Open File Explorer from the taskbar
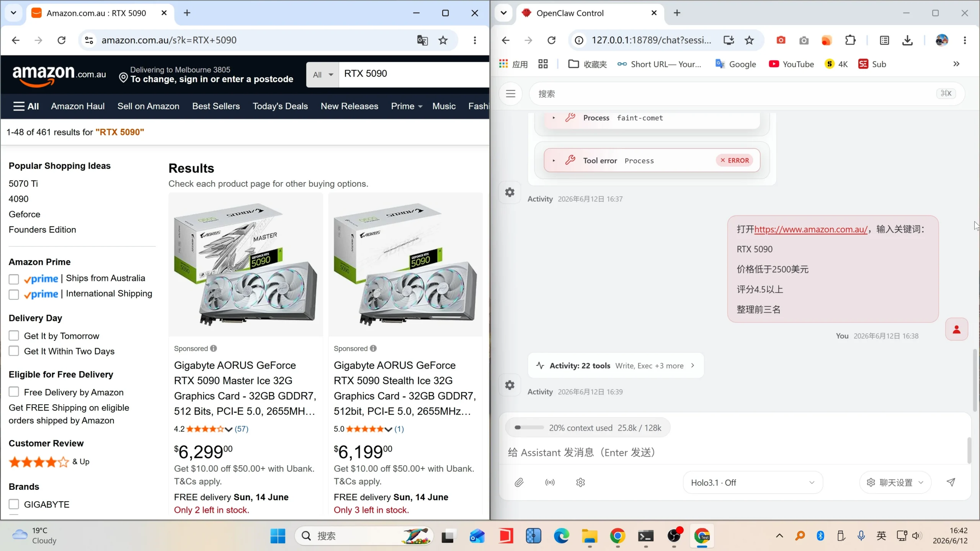The height and width of the screenshot is (551, 980). coord(590,536)
